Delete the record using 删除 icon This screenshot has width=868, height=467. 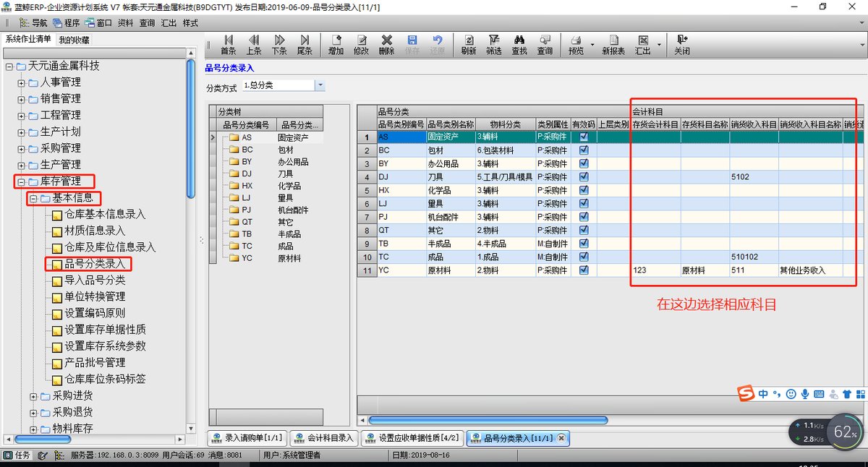[x=386, y=45]
